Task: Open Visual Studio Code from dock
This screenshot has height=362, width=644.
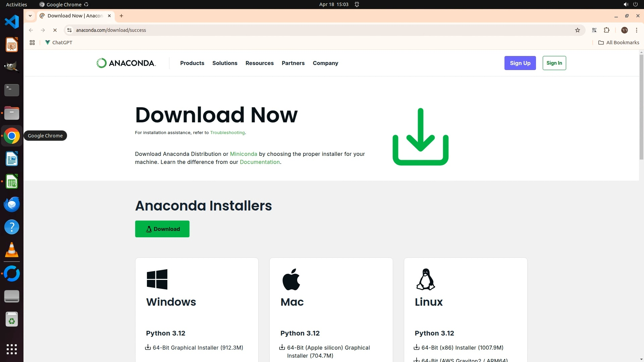Action: pyautogui.click(x=12, y=22)
